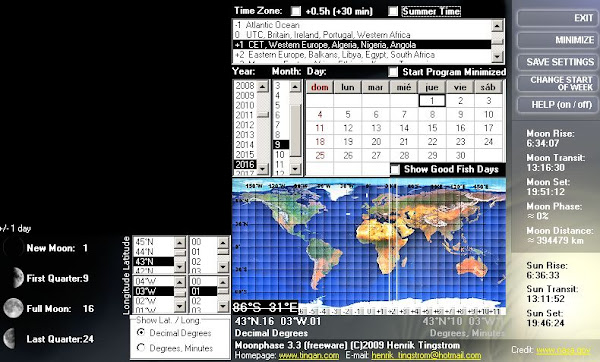Click the dom column header
600x362 pixels.
320,87
